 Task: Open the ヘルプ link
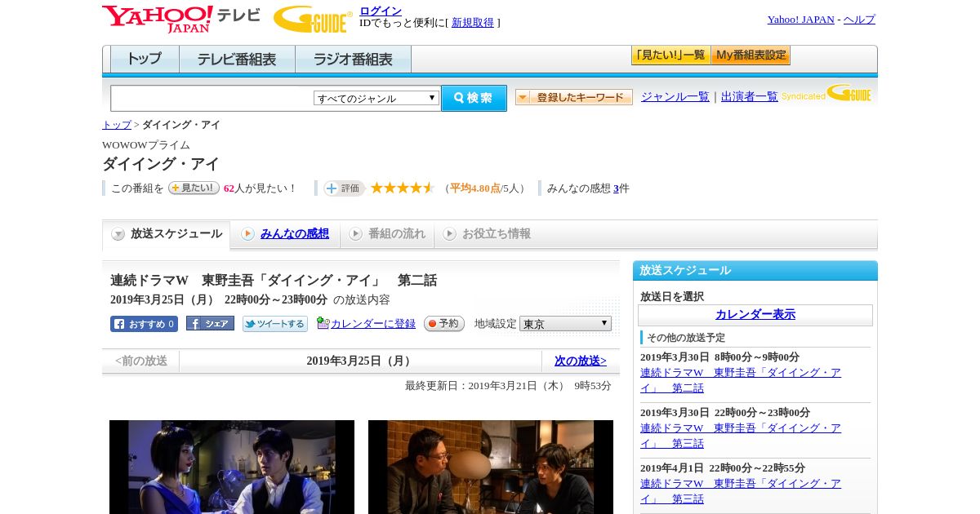coord(859,20)
